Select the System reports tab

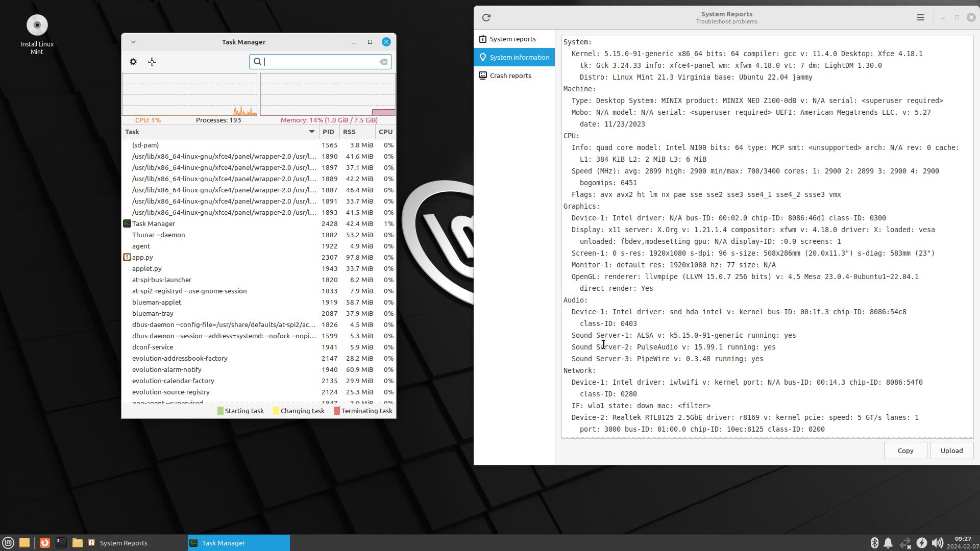coord(514,39)
